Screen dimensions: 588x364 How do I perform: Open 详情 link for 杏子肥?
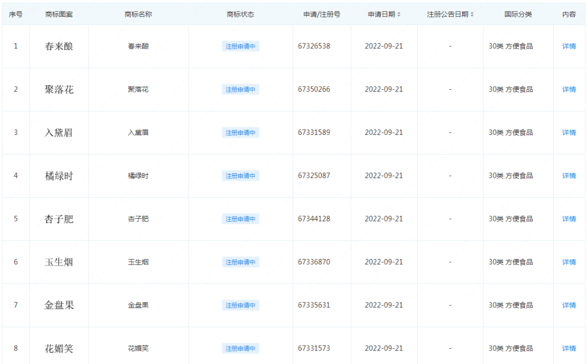569,219
